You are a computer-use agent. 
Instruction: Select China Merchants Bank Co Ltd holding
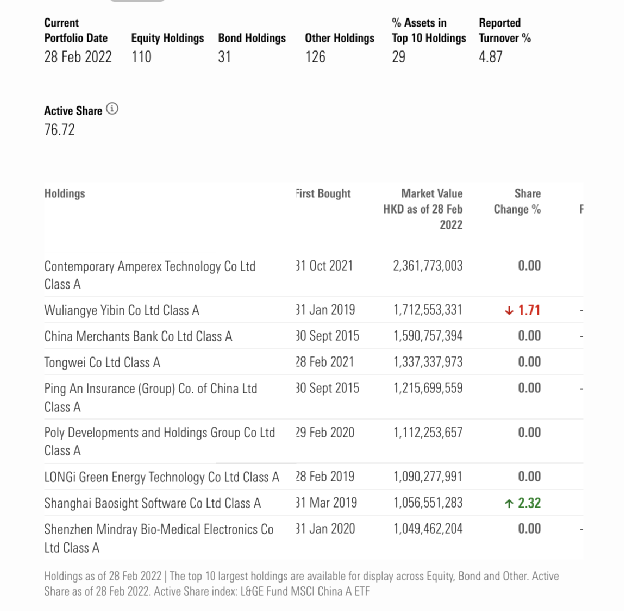click(x=138, y=336)
